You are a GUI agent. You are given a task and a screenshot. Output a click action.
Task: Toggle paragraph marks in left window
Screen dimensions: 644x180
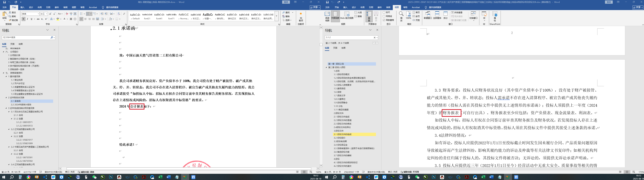(x=124, y=14)
